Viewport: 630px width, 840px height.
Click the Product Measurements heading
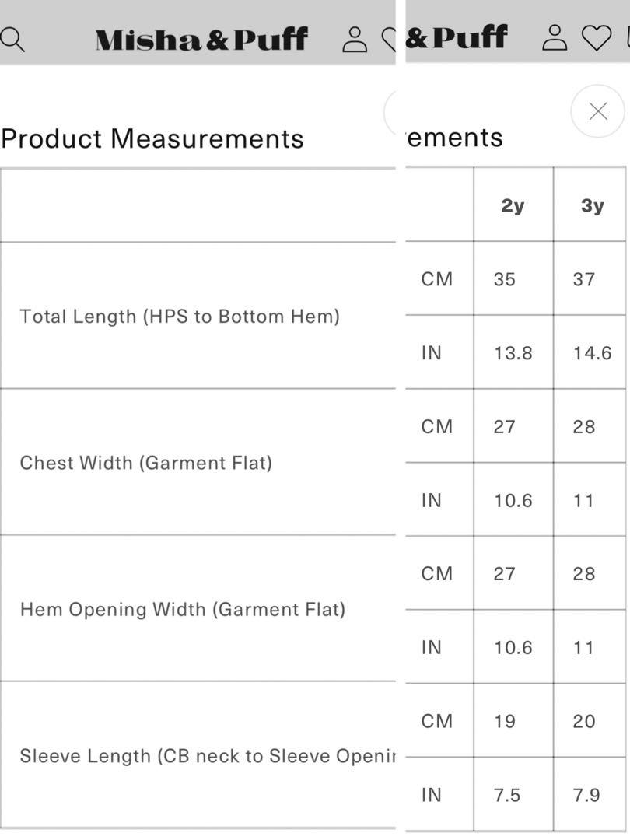tap(152, 138)
